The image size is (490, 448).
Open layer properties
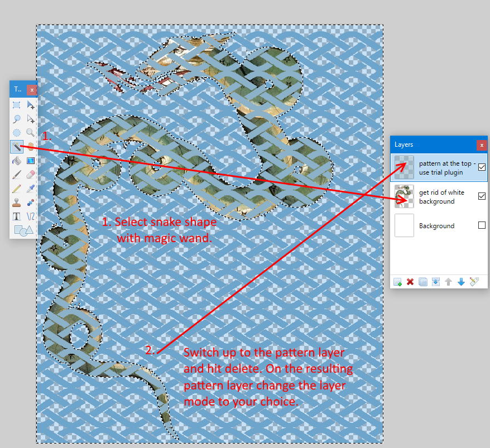[x=474, y=282]
